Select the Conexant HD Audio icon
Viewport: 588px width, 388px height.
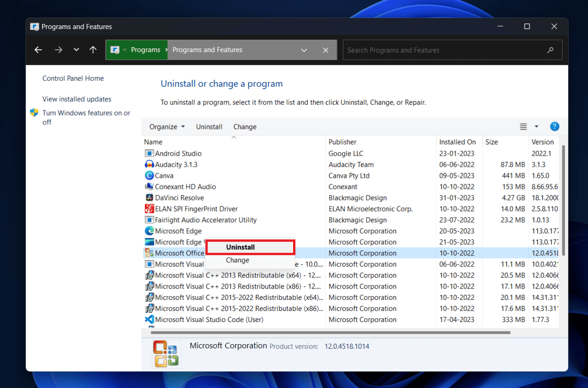149,187
